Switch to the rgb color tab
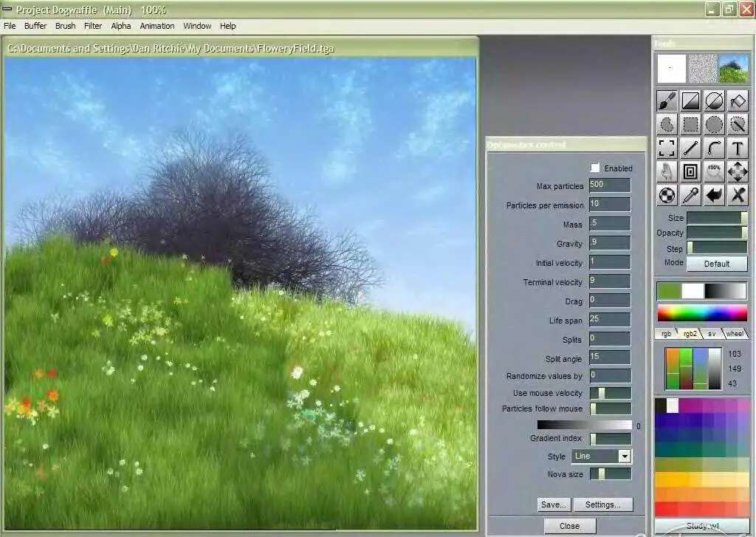The image size is (756, 537). coord(667,333)
